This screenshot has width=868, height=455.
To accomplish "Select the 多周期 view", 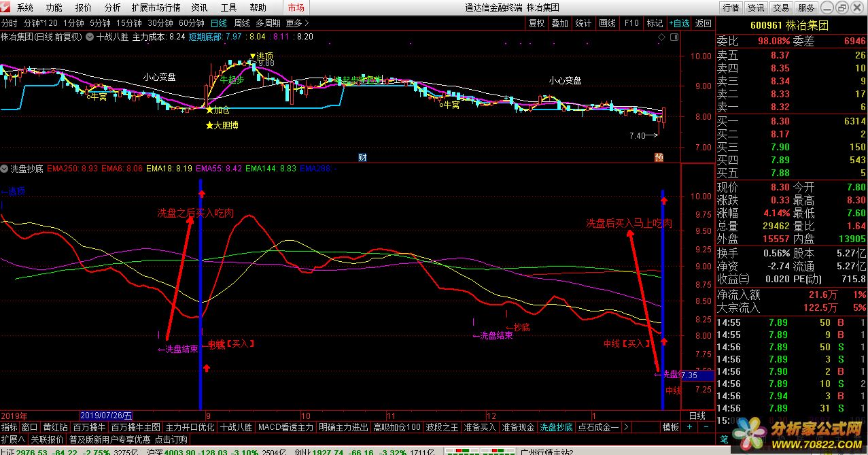I will (x=268, y=23).
